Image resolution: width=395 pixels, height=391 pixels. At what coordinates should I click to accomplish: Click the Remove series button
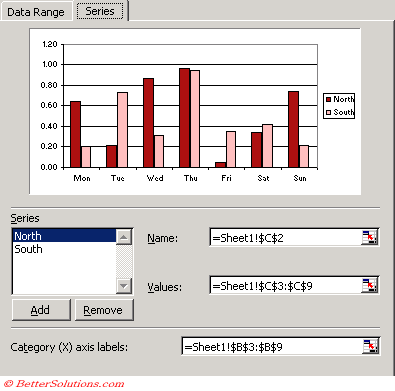tap(104, 310)
